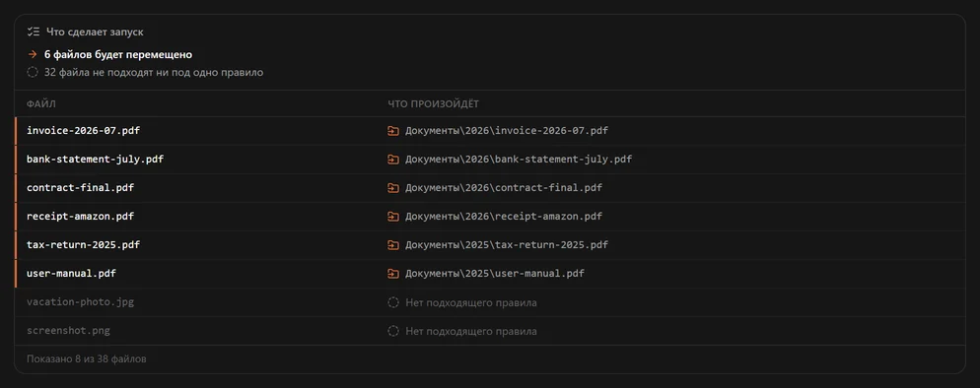Click the checklist icon beside Что сделает запуск
Image resolution: width=980 pixels, height=388 pixels.
34,32
